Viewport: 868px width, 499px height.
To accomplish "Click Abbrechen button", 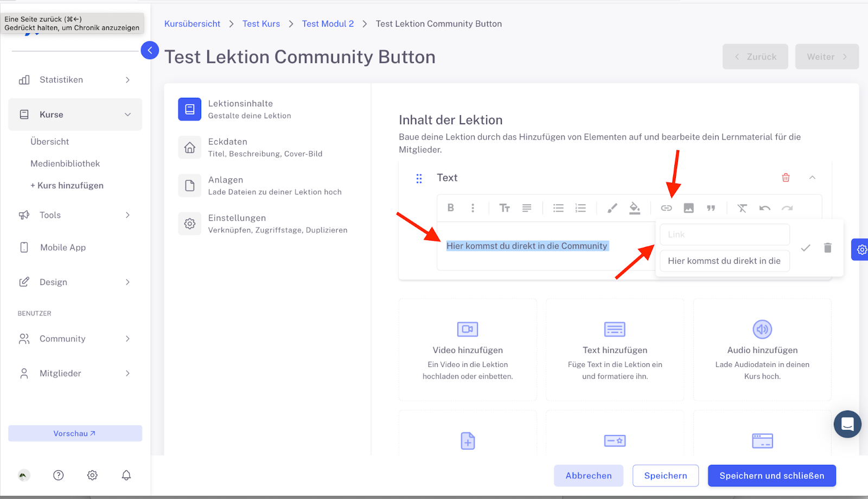I will (589, 476).
